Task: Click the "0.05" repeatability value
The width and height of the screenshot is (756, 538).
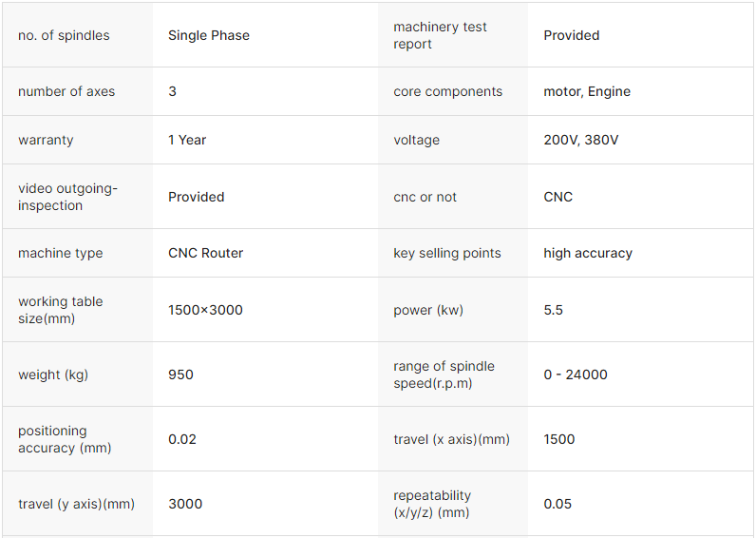Action: pos(558,504)
